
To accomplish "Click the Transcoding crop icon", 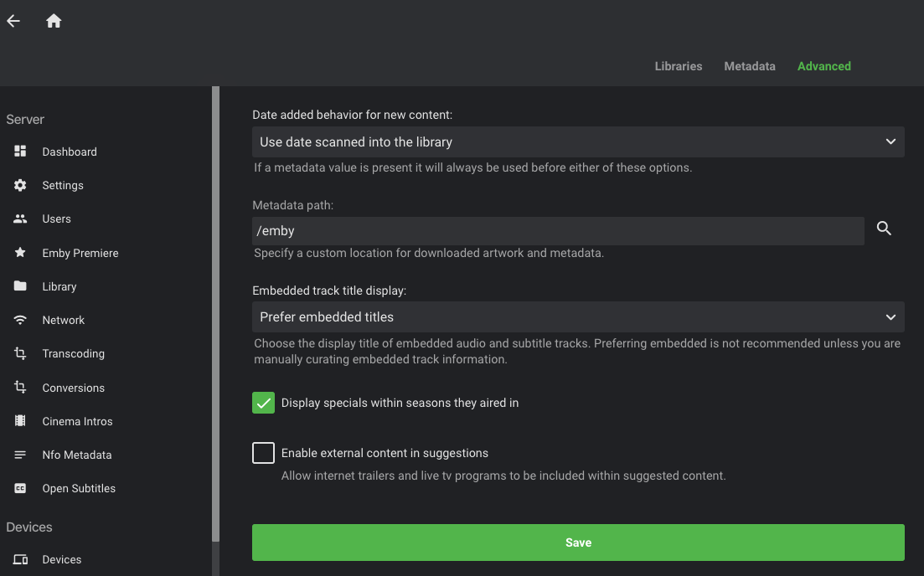I will pyautogui.click(x=20, y=353).
